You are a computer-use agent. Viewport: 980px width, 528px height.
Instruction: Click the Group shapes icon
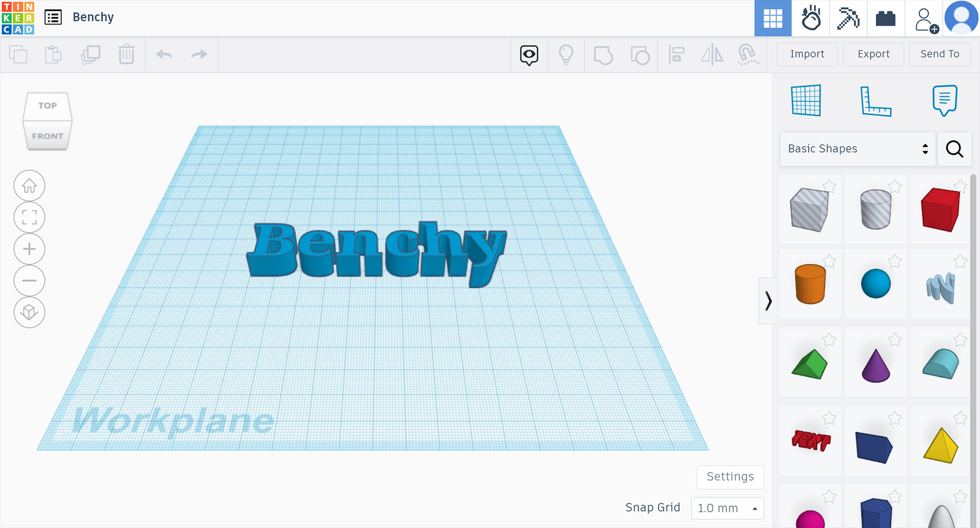603,55
